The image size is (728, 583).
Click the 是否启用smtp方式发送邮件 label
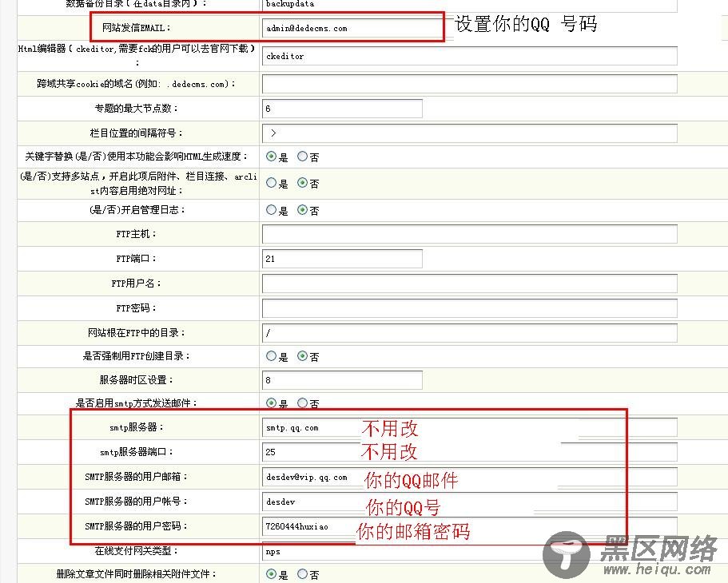point(137,403)
